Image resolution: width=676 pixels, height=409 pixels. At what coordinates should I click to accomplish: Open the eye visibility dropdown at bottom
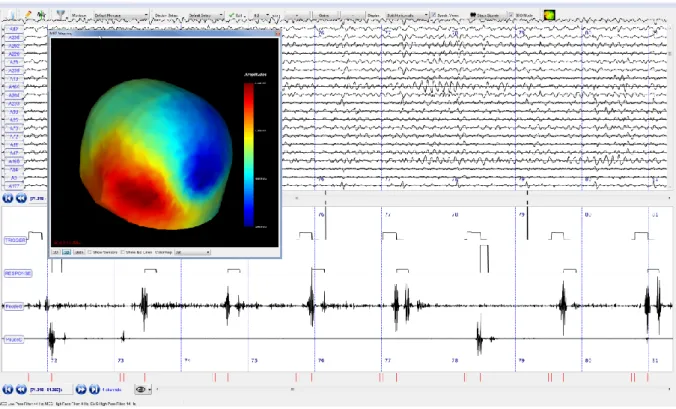tap(143, 390)
